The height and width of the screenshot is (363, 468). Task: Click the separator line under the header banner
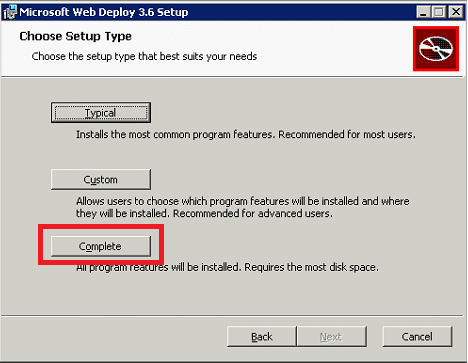pyautogui.click(x=232, y=77)
